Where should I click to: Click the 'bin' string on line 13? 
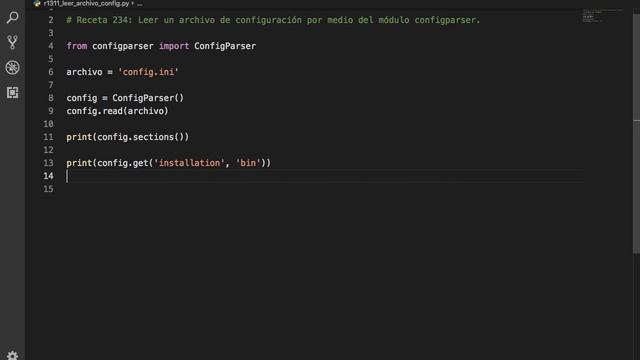248,163
